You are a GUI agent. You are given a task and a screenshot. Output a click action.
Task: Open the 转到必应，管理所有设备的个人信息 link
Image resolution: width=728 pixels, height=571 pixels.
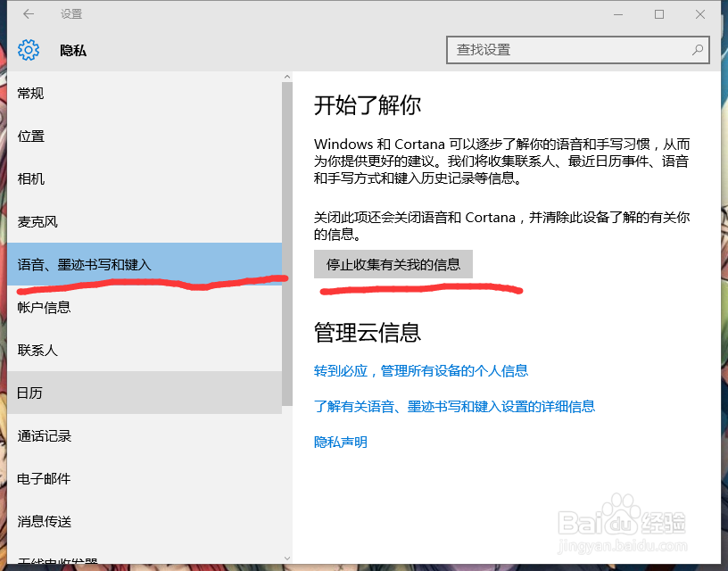coord(420,370)
